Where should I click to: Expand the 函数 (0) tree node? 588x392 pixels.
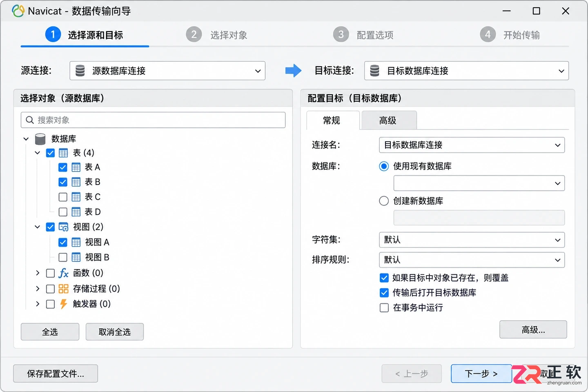tap(38, 273)
